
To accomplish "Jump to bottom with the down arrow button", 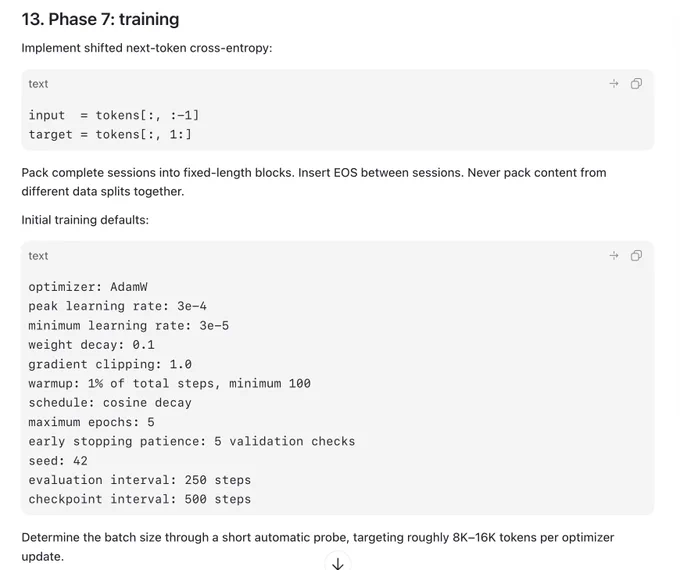I will pos(337,563).
